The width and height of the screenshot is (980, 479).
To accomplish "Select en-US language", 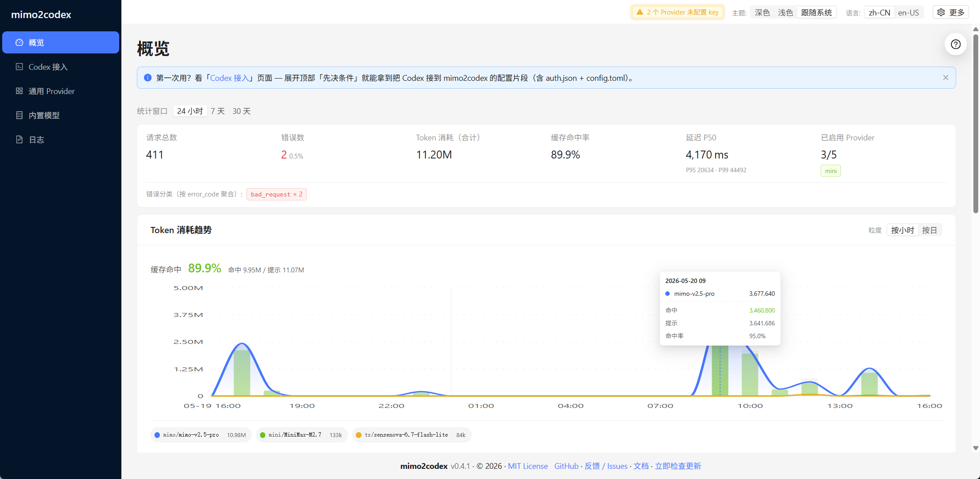I will click(x=908, y=12).
